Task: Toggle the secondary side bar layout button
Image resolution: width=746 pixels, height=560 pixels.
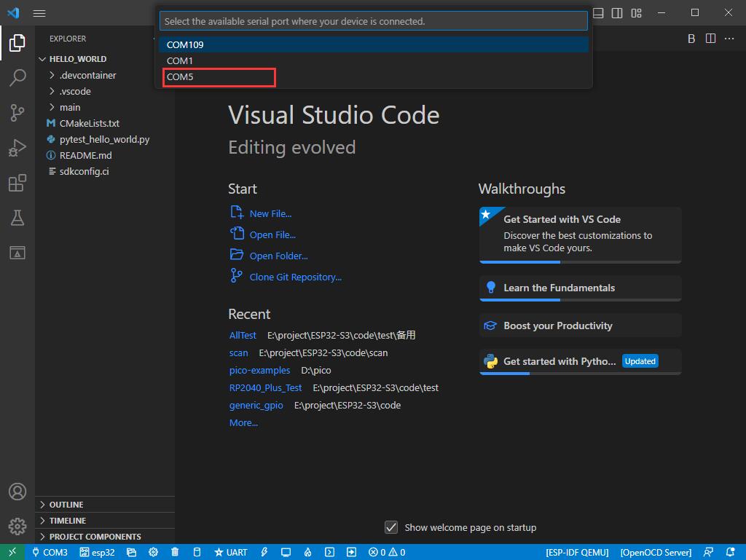Action: pos(617,13)
